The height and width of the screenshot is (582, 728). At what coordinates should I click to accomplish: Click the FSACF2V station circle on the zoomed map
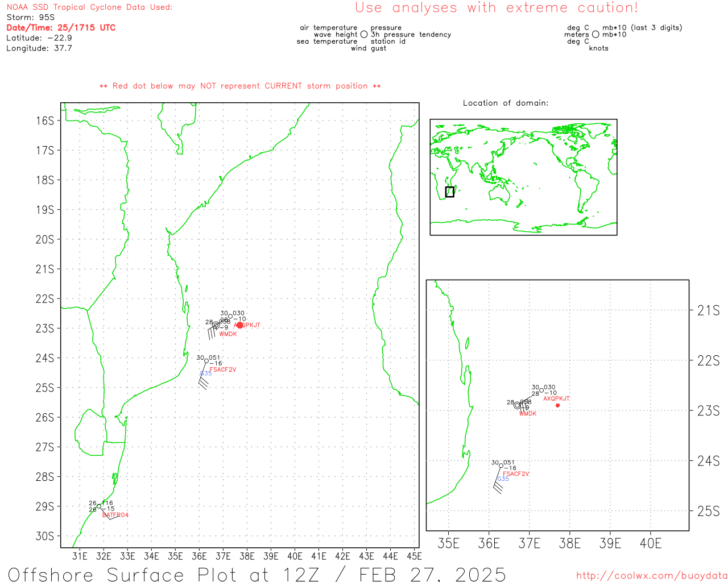click(501, 465)
